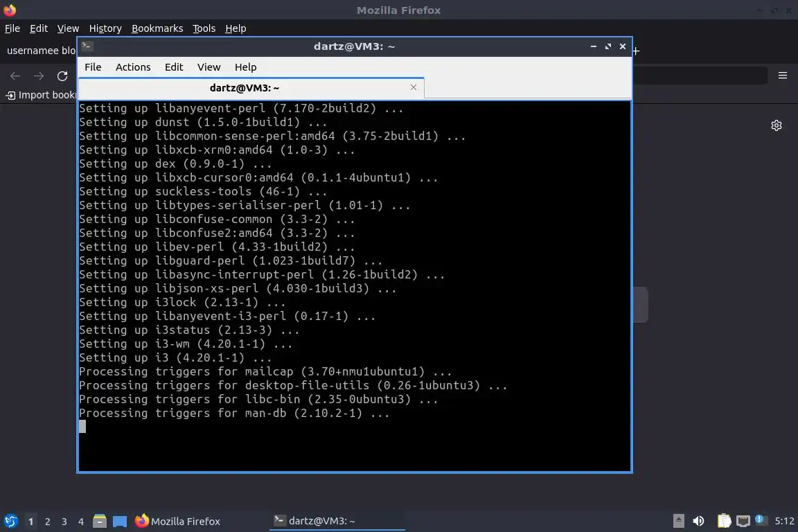Switch to workspace 3

(x=64, y=522)
